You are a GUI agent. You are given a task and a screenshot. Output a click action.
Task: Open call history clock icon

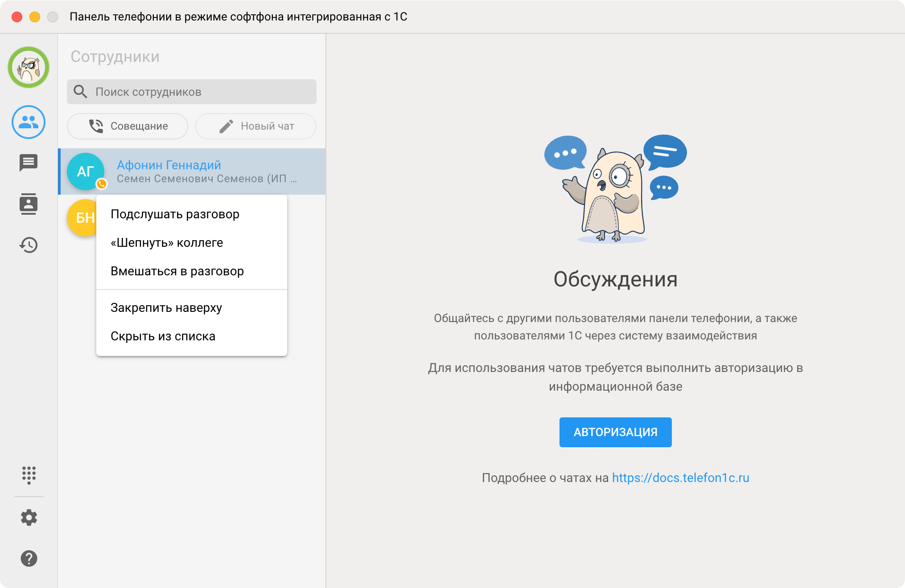tap(29, 245)
